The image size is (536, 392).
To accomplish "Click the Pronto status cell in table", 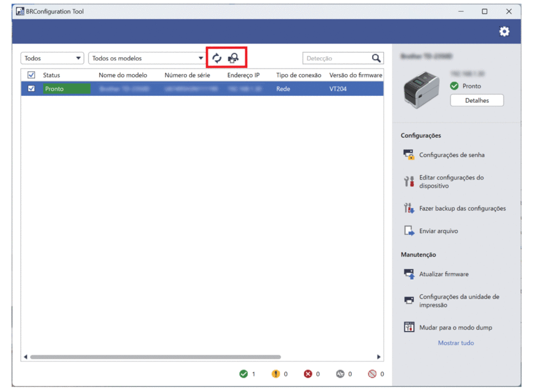I will point(67,88).
